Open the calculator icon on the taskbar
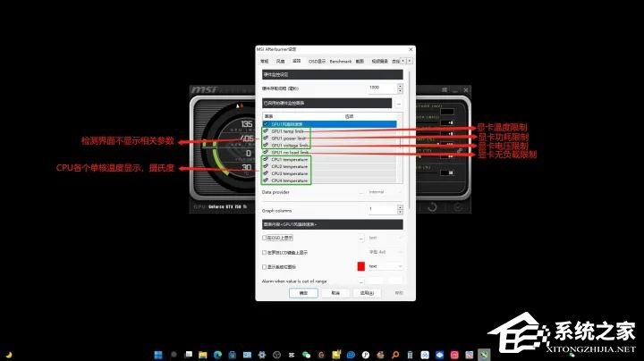 [x=410, y=355]
